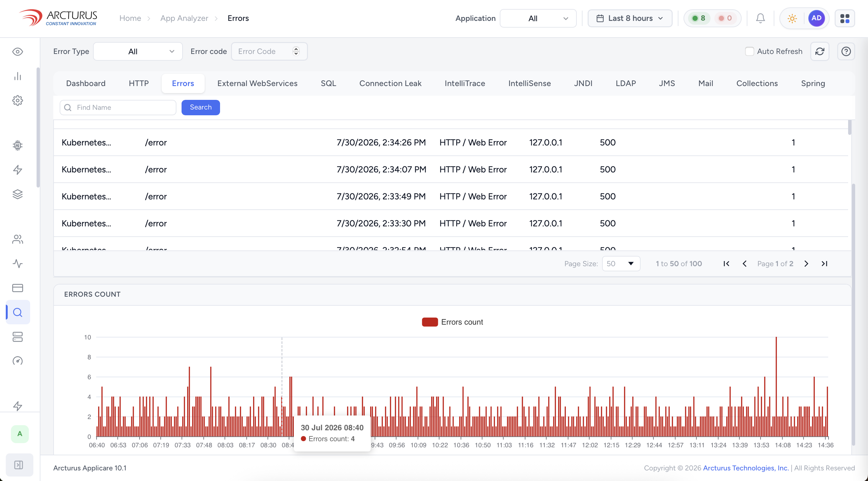Go to the first page of results
The image size is (868, 481).
pos(727,264)
